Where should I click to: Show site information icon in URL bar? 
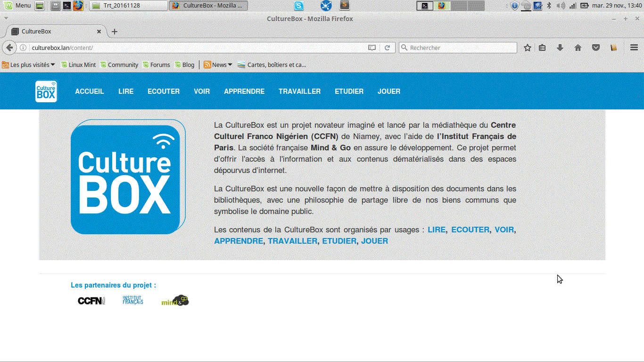[23, 48]
